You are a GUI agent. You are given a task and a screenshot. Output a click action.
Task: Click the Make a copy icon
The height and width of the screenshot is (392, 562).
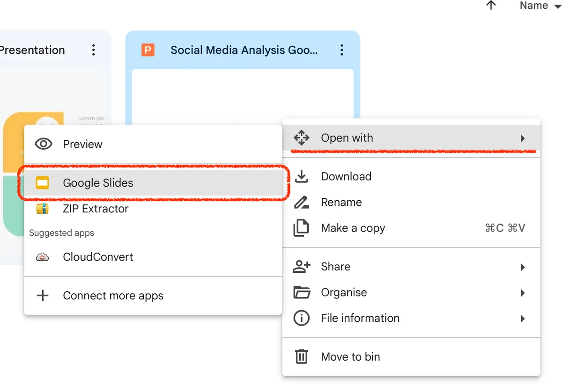tap(301, 228)
